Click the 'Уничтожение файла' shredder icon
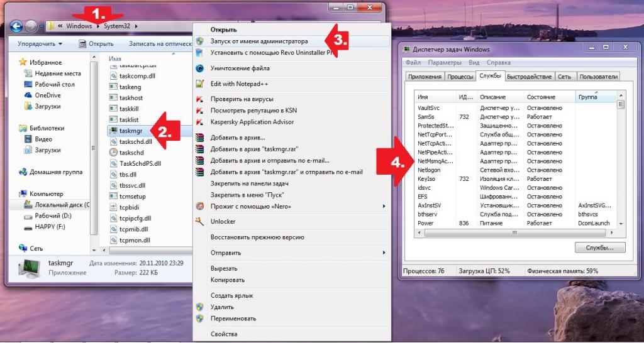Screen dimensions: 644x343 pos(199,68)
